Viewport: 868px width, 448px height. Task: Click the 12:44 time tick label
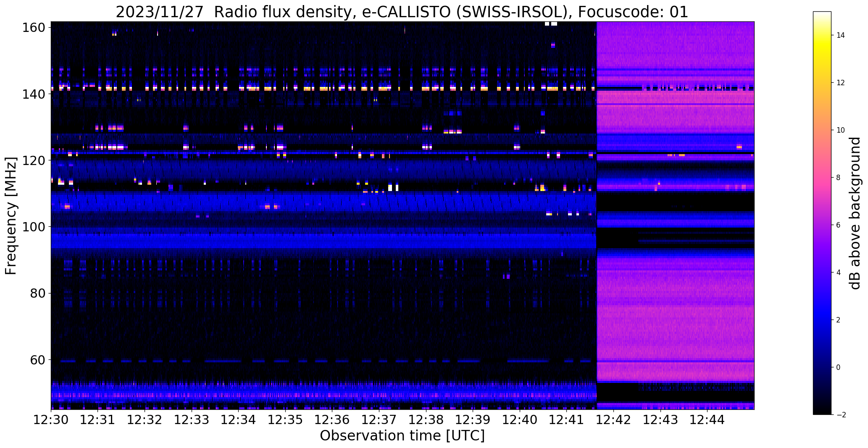click(x=707, y=420)
